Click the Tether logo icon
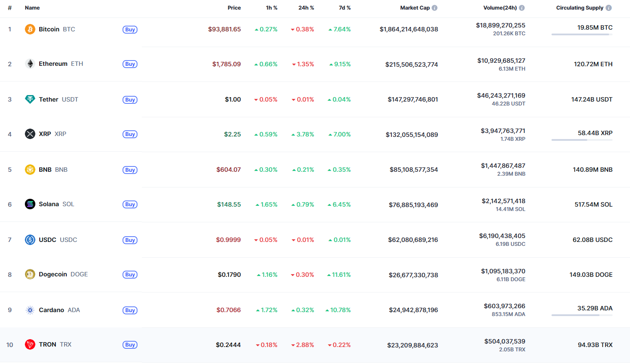The width and height of the screenshot is (630, 364). (30, 99)
